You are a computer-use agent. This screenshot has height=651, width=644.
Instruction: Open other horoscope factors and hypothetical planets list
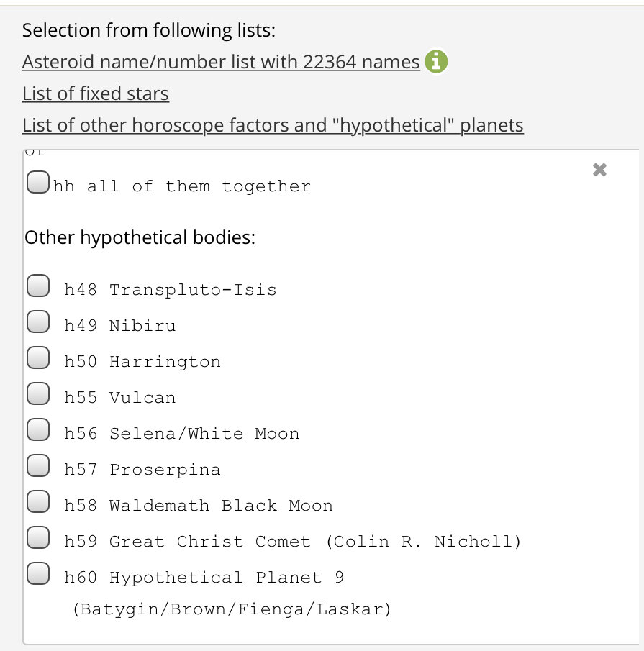point(273,125)
